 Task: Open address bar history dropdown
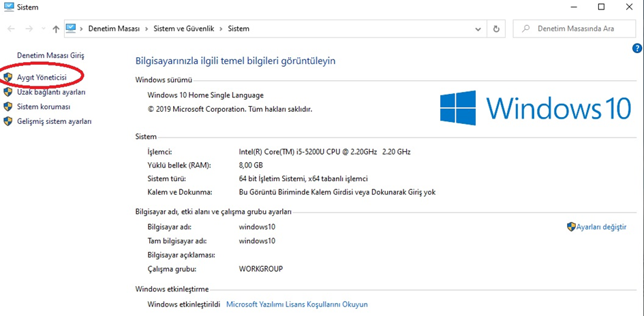coord(478,29)
